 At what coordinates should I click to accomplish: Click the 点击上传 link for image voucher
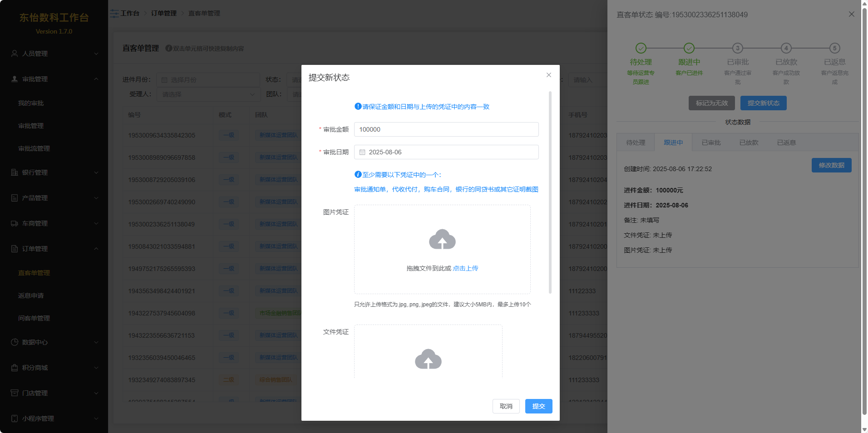[x=465, y=268]
